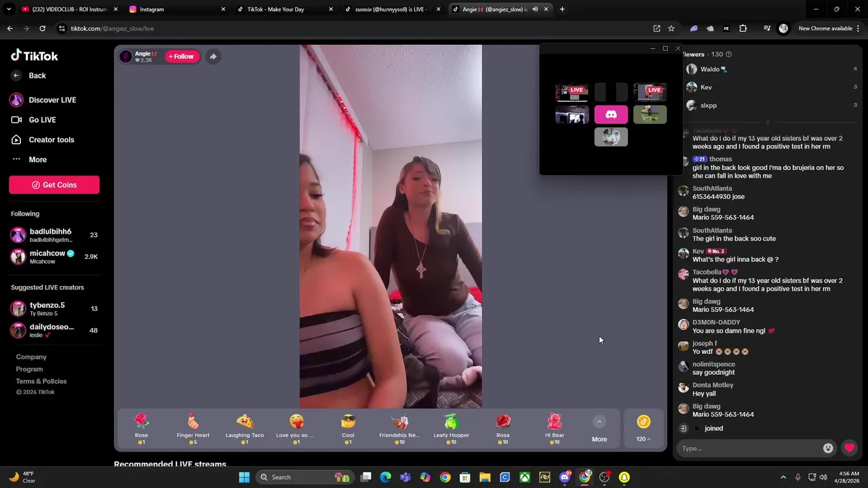The width and height of the screenshot is (868, 488).
Task: Show hidden system tray icons
Action: (783, 477)
